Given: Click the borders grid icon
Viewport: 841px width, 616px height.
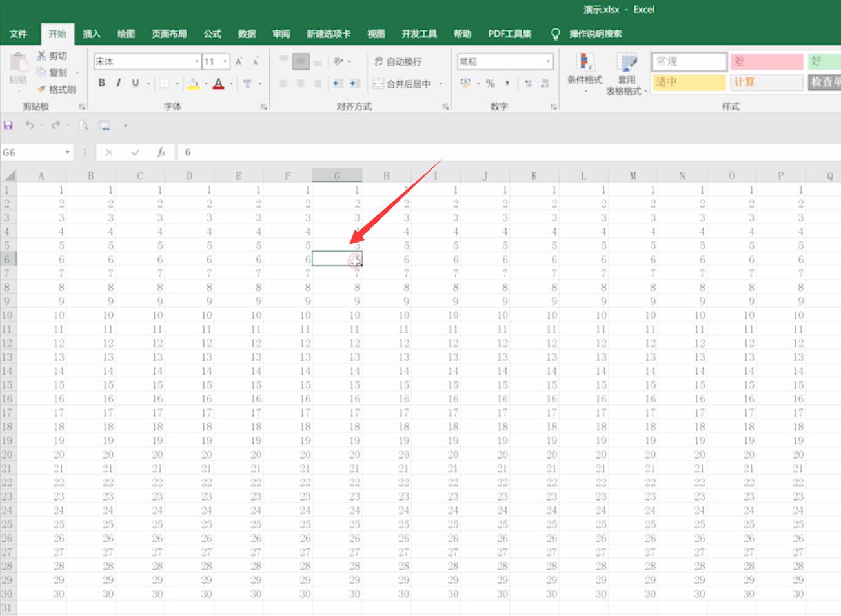Looking at the screenshot, I should point(165,83).
